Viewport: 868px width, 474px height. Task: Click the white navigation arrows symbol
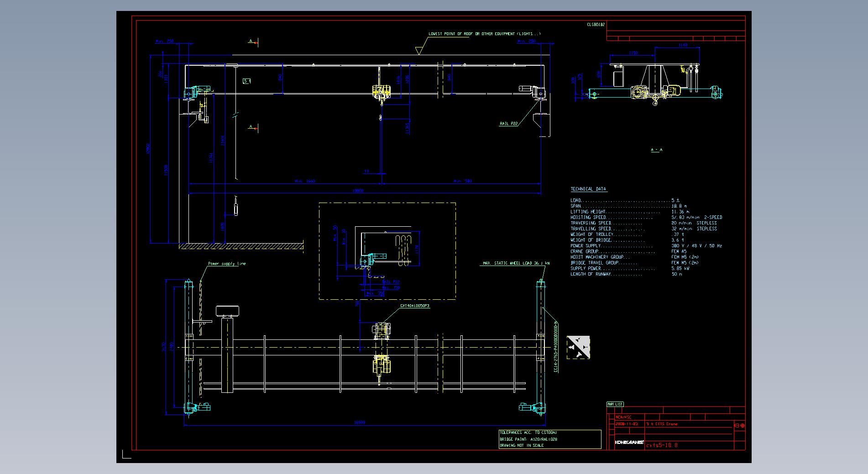coord(578,347)
